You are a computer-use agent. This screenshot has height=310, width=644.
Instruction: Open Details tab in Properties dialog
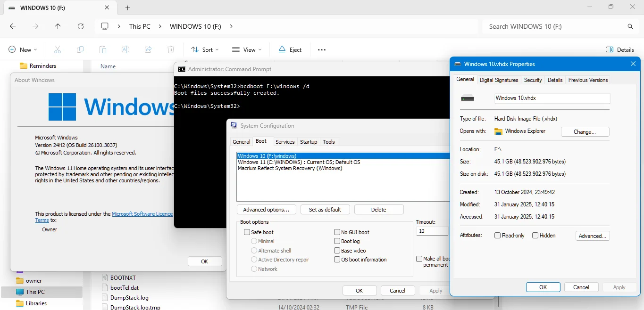click(555, 80)
